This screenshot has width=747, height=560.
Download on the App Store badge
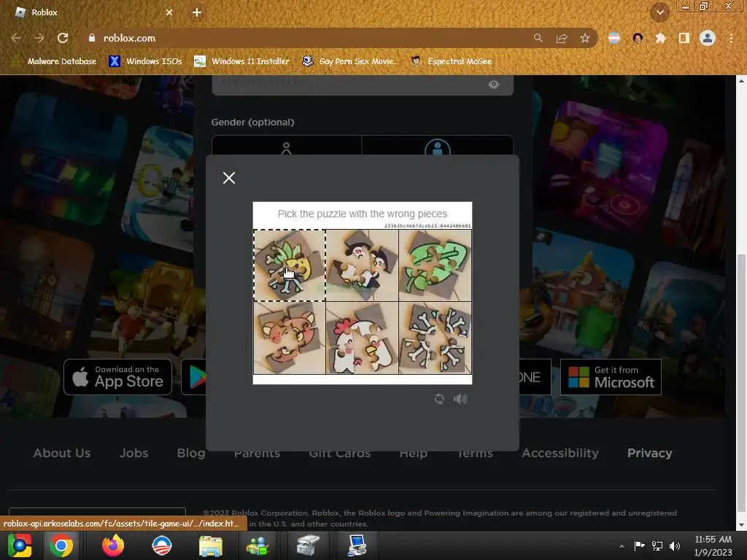pyautogui.click(x=117, y=377)
